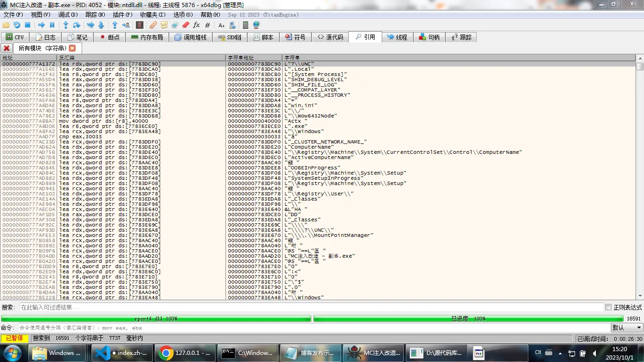Pause execution with the pause icon
This screenshot has height=362, width=644.
click(x=52, y=25)
